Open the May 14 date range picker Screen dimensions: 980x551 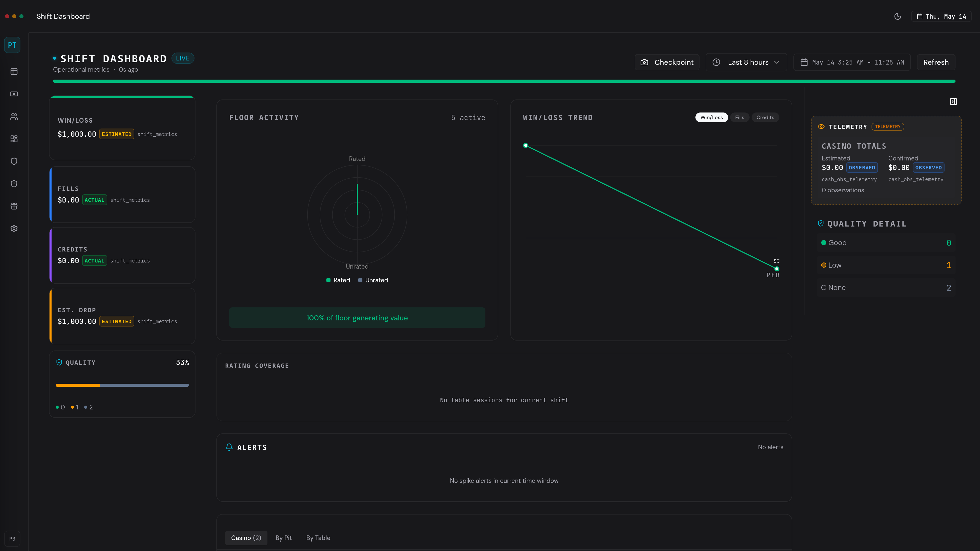852,62
